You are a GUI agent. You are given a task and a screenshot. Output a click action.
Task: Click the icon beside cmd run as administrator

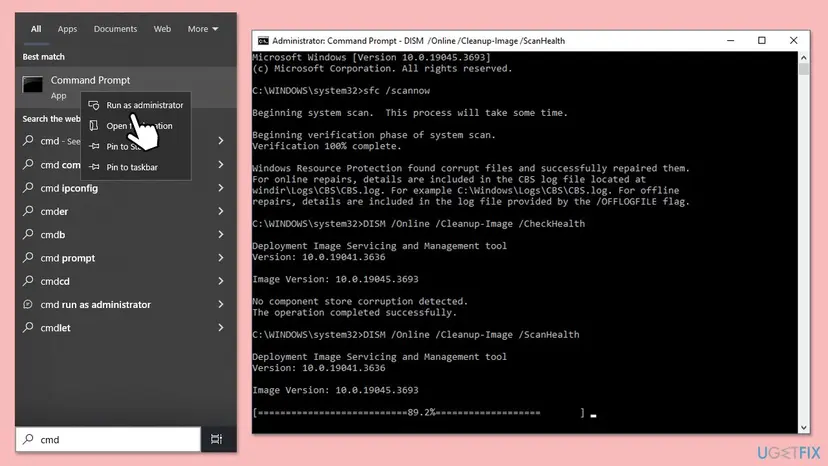[28, 304]
